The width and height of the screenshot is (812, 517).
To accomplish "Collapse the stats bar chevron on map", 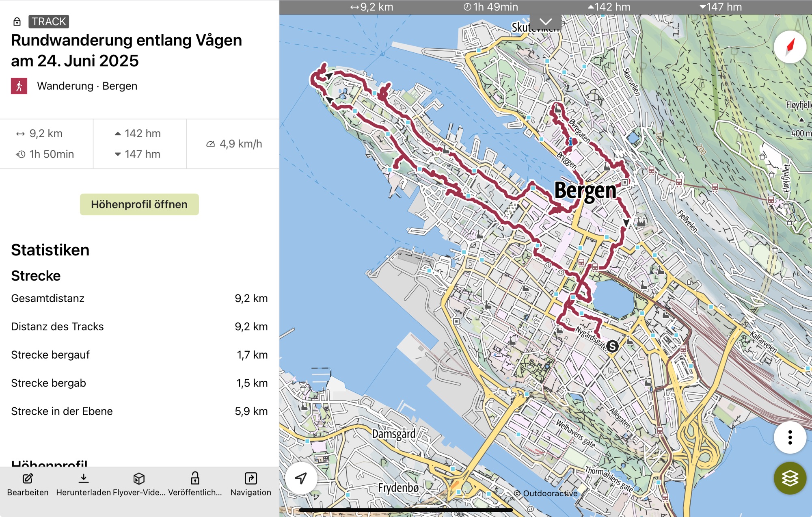I will (546, 22).
